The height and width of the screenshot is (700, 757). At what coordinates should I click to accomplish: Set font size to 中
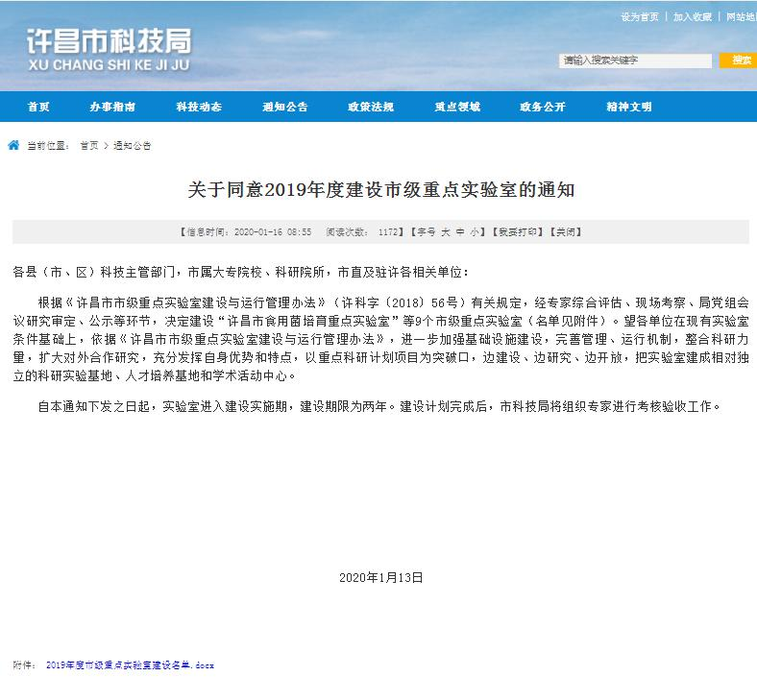click(x=460, y=232)
